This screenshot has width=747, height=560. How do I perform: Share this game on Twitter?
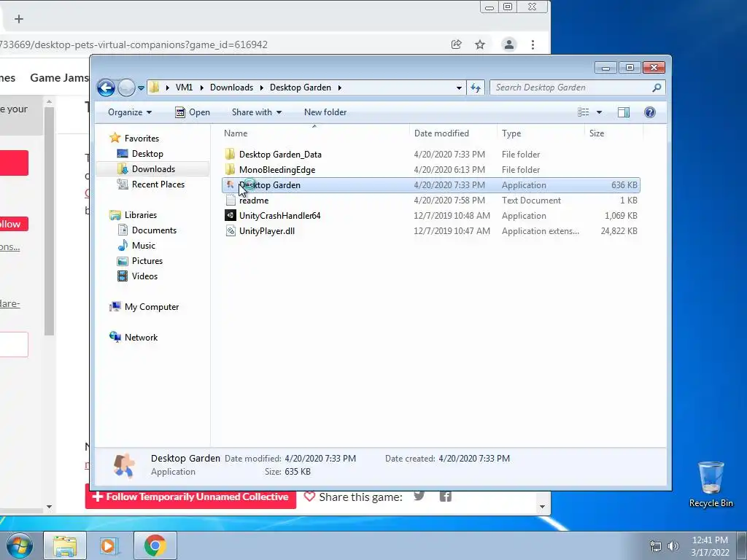(x=419, y=496)
